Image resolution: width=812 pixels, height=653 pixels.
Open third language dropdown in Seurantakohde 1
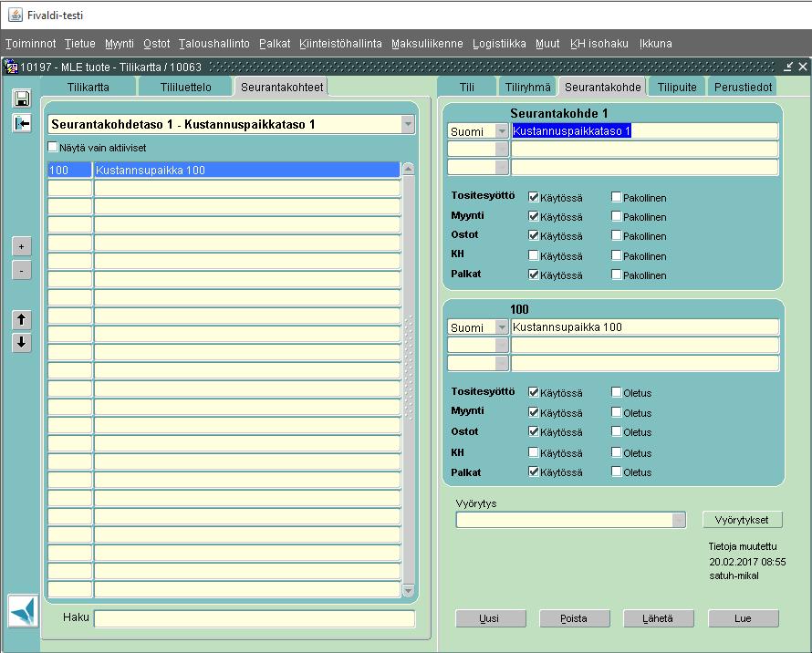(x=501, y=167)
